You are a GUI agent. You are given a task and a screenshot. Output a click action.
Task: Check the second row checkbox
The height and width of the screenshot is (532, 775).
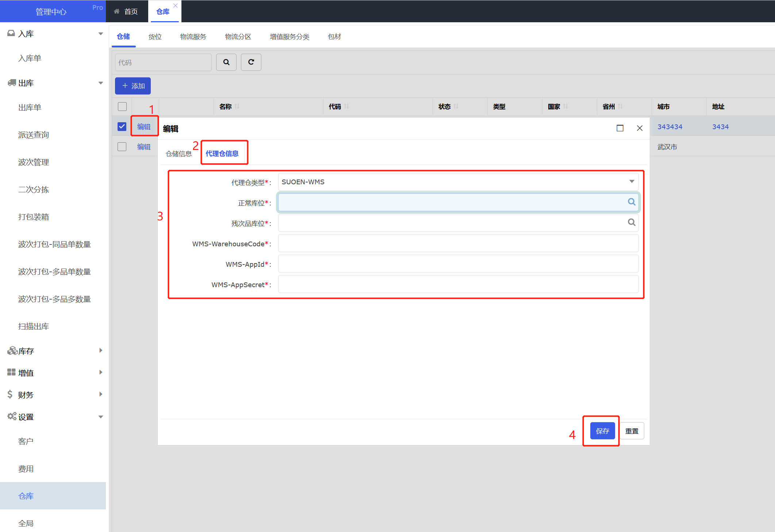(122, 147)
